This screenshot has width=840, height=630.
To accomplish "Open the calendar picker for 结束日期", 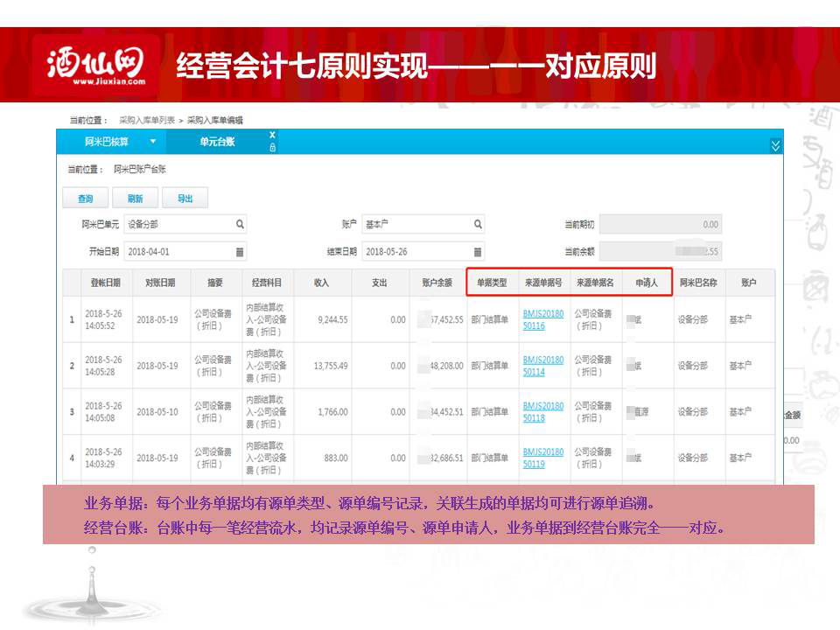I will tap(478, 252).
